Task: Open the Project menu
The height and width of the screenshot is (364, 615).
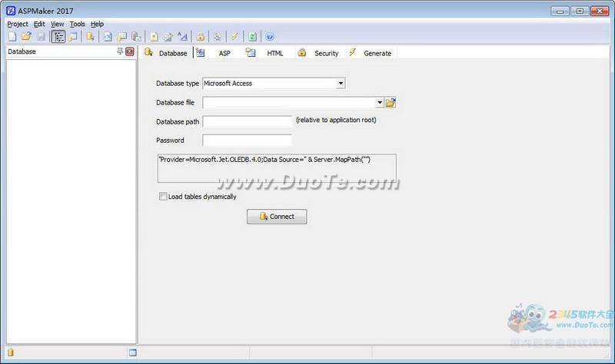Action: [x=18, y=24]
